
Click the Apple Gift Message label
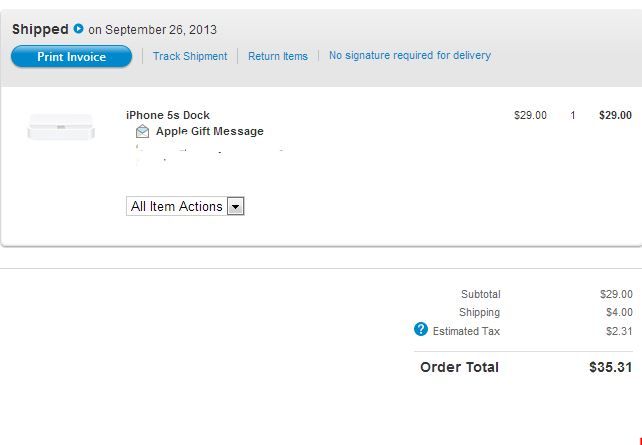click(210, 131)
